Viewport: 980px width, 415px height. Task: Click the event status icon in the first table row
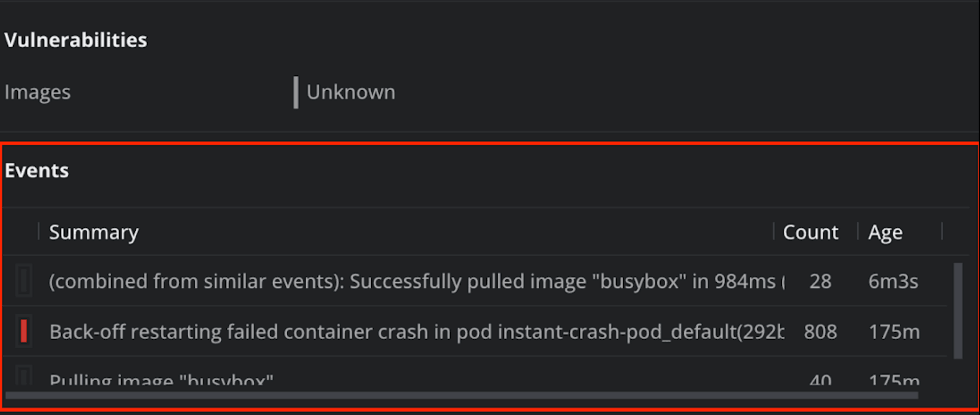[24, 281]
